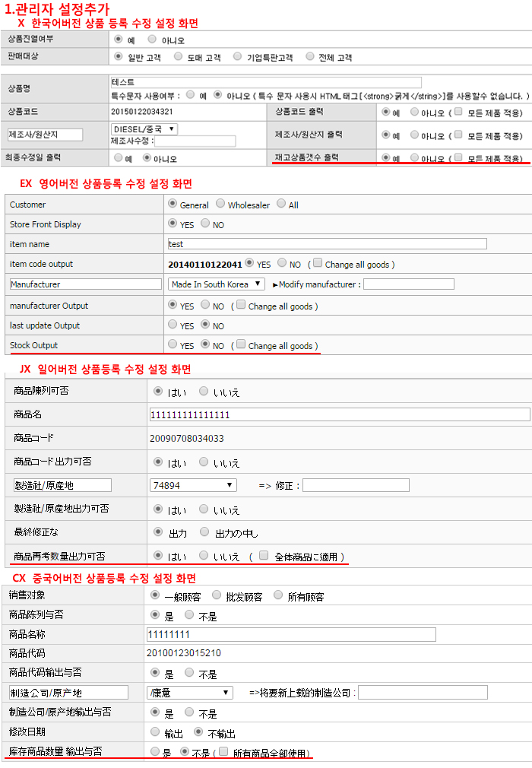Select 예 for 최종수정일 출력
Viewport: 532px width, 768px height.
pyautogui.click(x=118, y=158)
